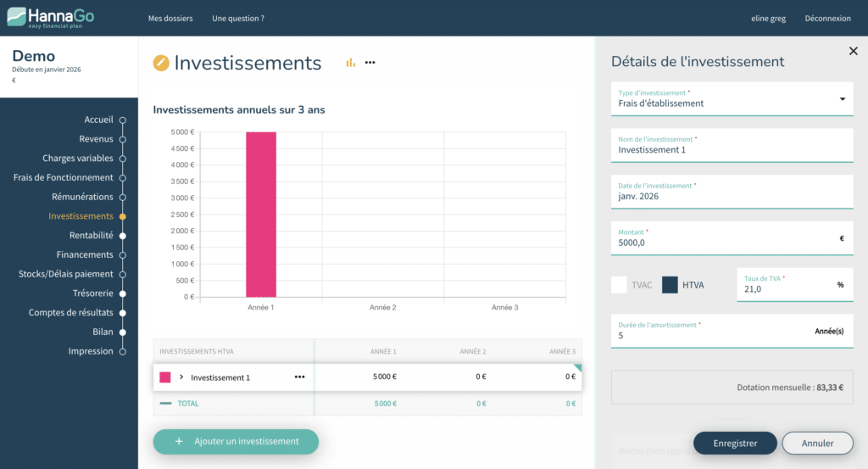Open Mes dossiers in the top menu
The height and width of the screenshot is (469, 868).
170,19
